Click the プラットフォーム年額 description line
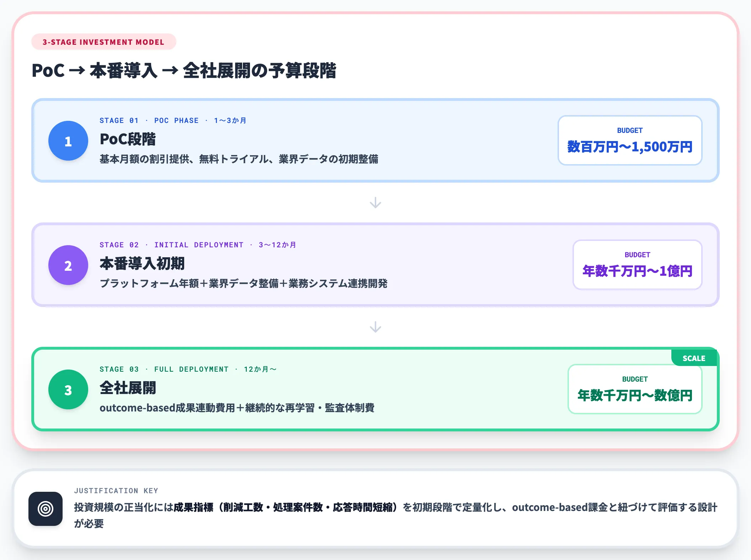751x560 pixels. pyautogui.click(x=243, y=284)
